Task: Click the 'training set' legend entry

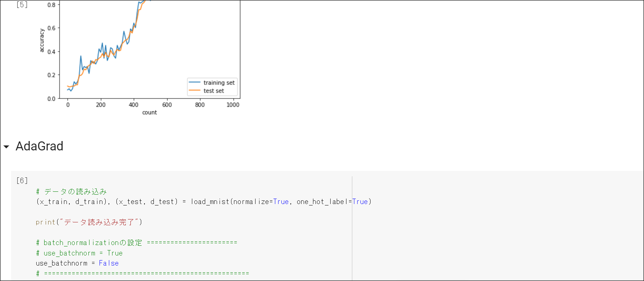Action: pos(212,83)
